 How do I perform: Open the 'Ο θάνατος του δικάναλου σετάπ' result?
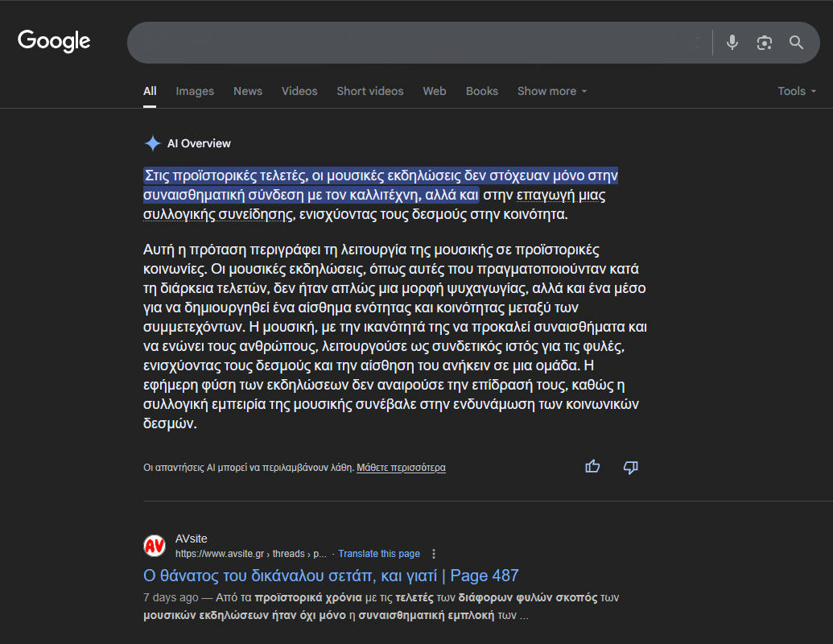[x=331, y=576]
